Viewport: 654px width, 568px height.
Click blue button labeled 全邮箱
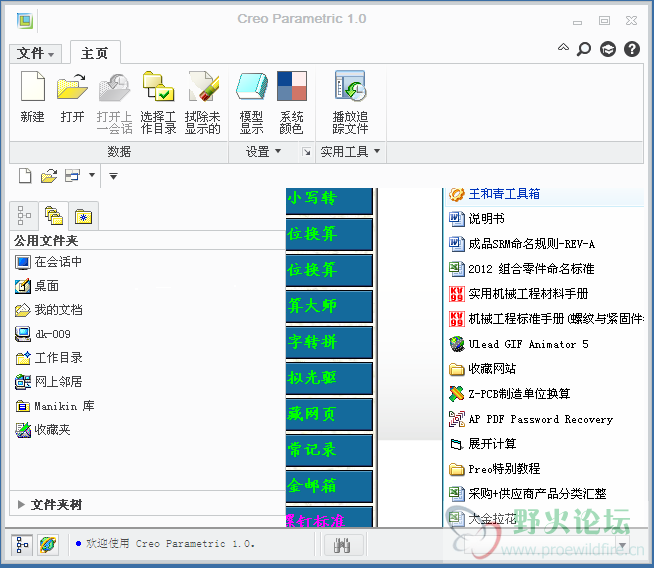click(329, 486)
